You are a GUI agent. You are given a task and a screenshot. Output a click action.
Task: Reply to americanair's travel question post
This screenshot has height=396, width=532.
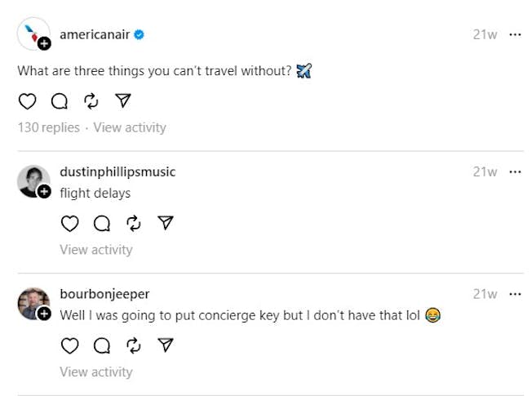pyautogui.click(x=59, y=100)
